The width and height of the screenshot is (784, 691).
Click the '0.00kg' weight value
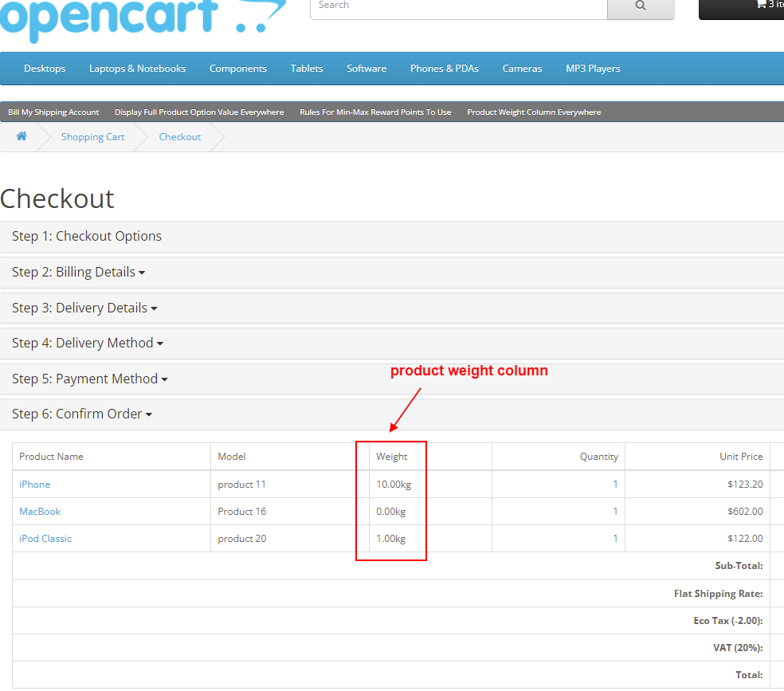tap(391, 512)
